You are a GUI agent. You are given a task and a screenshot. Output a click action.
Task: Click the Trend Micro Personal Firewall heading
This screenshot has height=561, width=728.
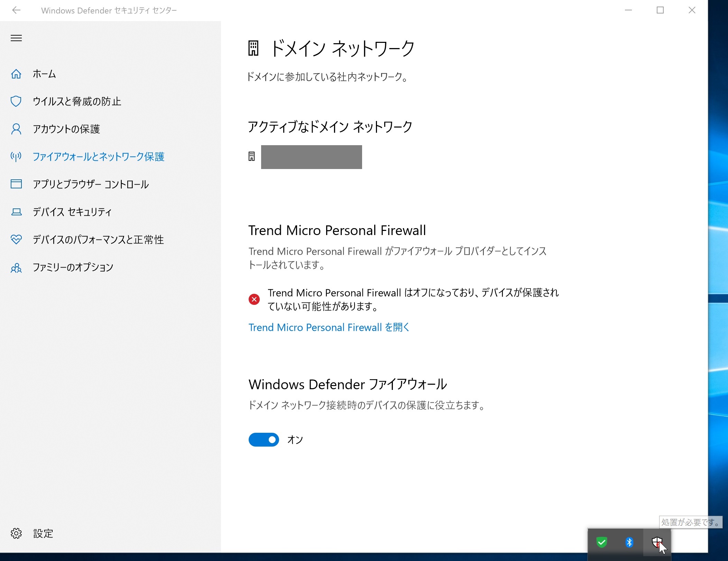[337, 230]
